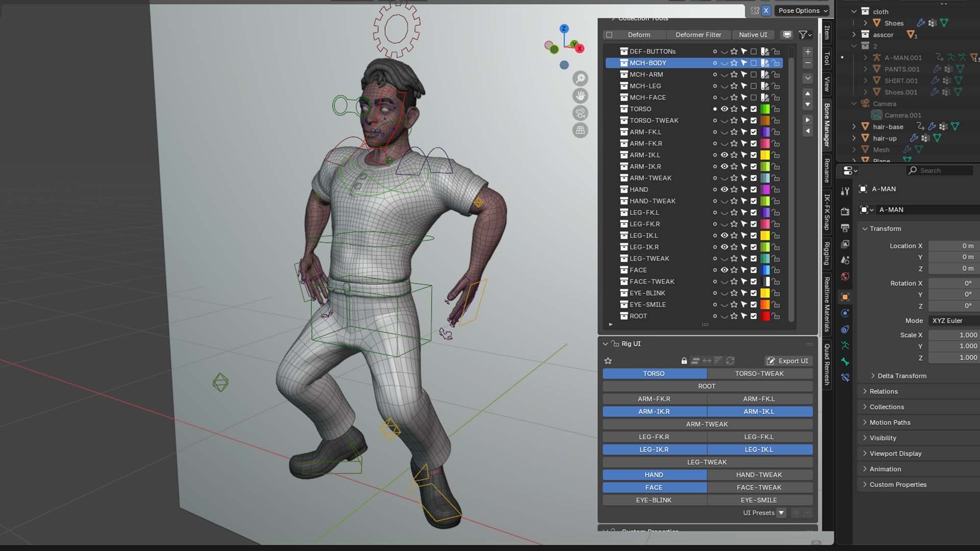980x551 pixels.
Task: Open the Object properties tab icon
Action: (x=845, y=297)
